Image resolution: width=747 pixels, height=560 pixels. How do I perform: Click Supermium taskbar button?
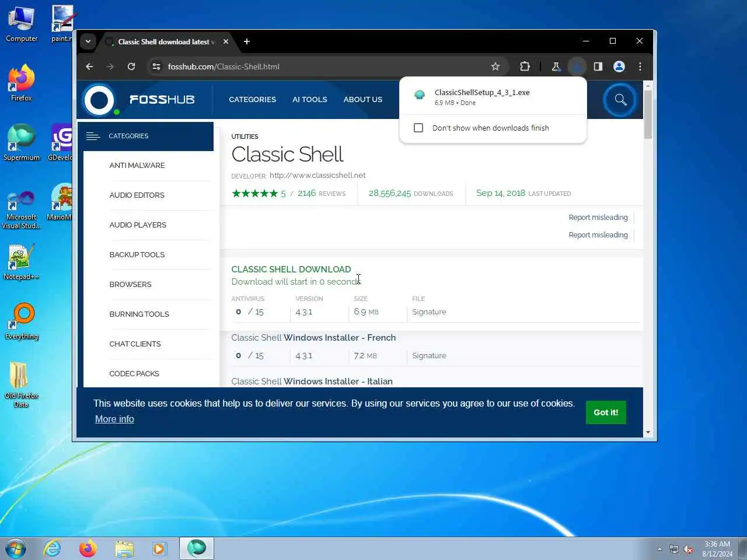point(197,548)
